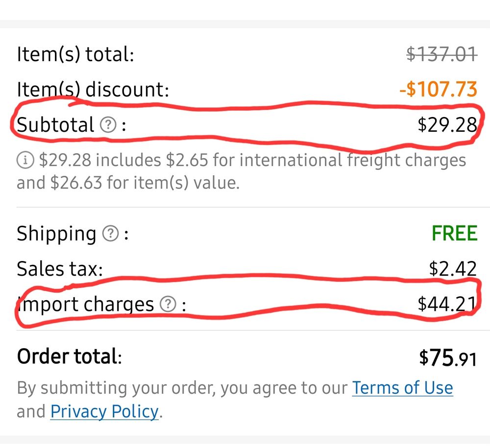Open the Privacy Policy link

[104, 411]
